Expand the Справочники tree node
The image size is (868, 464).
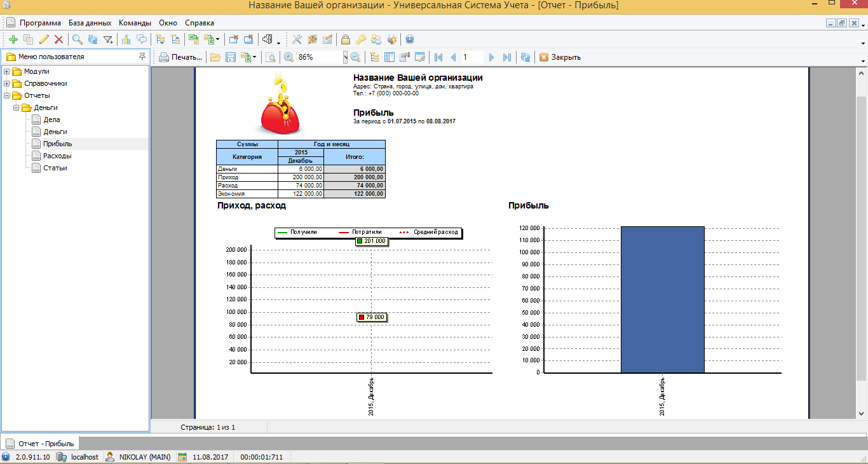click(x=6, y=83)
